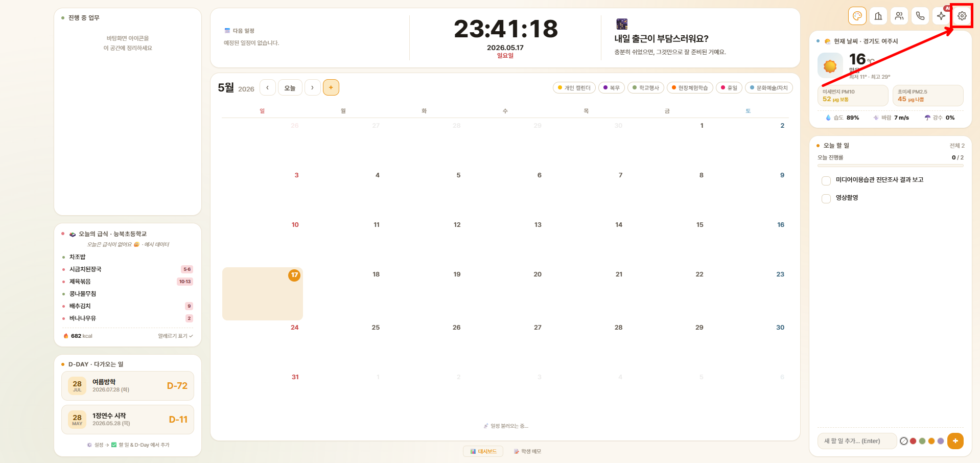Toggle the 문화예술/자치 calendar filter
Viewport: 980px width, 463px height.
pos(769,88)
